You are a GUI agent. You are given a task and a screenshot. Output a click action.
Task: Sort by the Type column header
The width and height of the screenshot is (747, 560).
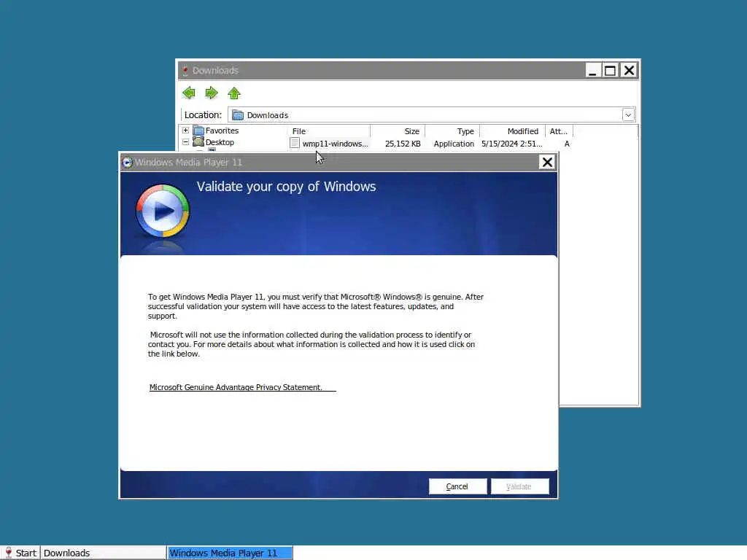(x=452, y=131)
